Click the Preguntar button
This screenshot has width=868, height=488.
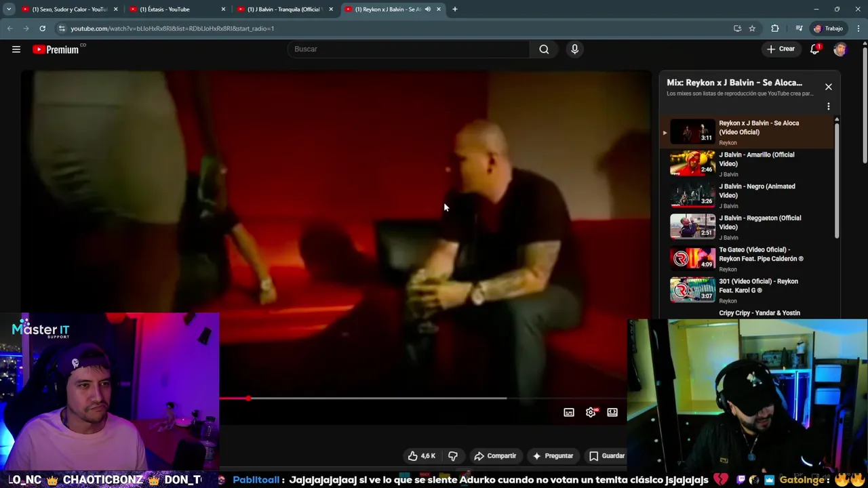point(553,455)
